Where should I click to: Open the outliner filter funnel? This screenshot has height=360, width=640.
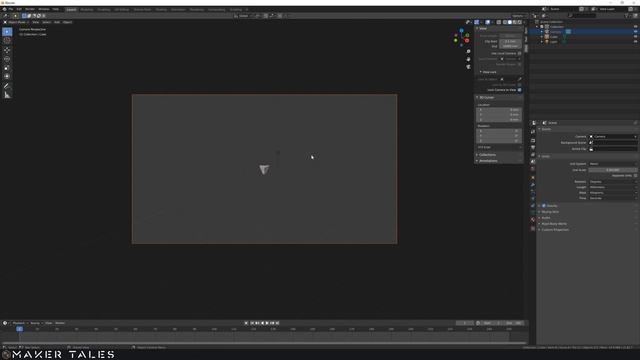pyautogui.click(x=628, y=16)
